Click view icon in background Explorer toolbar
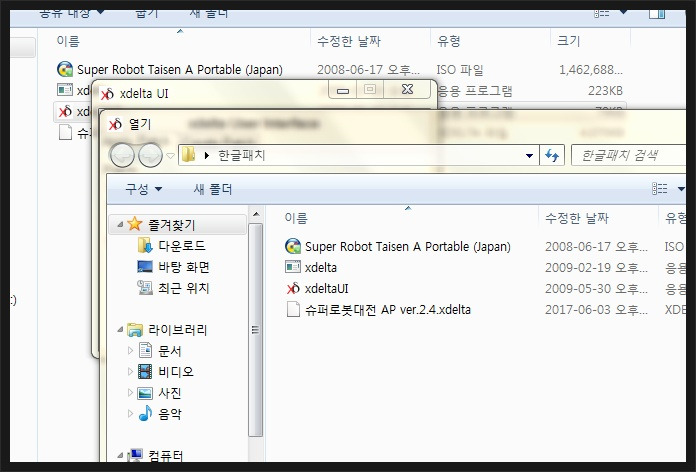This screenshot has width=696, height=472. click(601, 13)
